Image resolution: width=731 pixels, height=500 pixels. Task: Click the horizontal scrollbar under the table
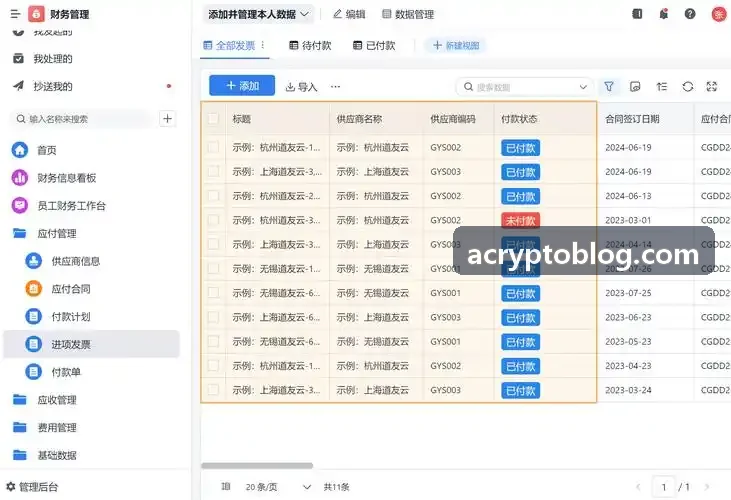point(257,466)
